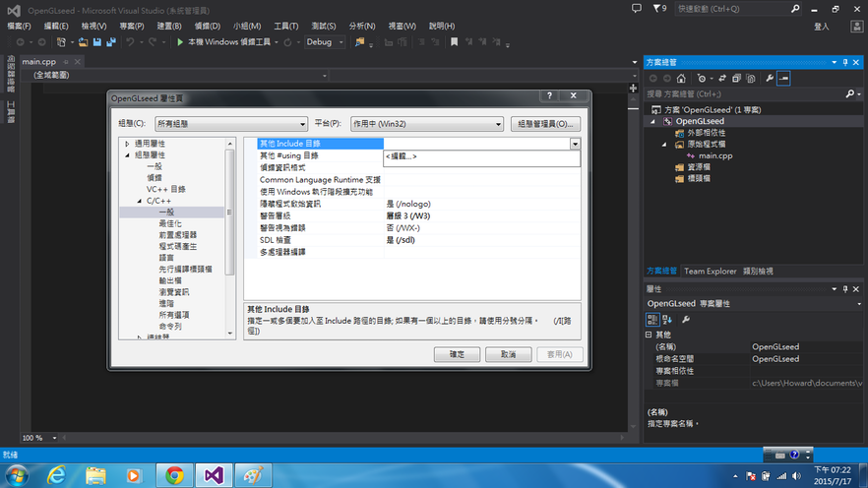Click the SDL 檢查 property row
This screenshot has height=488, width=868.
(412, 240)
